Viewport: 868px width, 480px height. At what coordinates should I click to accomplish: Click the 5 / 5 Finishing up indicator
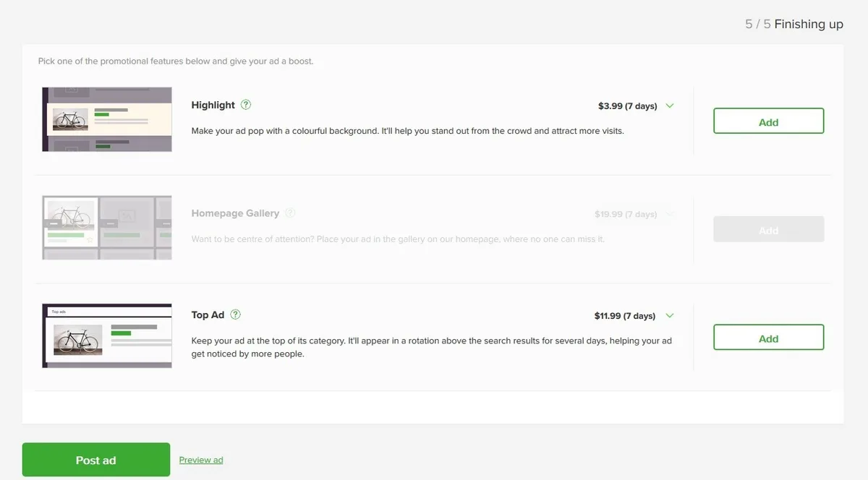pos(793,24)
